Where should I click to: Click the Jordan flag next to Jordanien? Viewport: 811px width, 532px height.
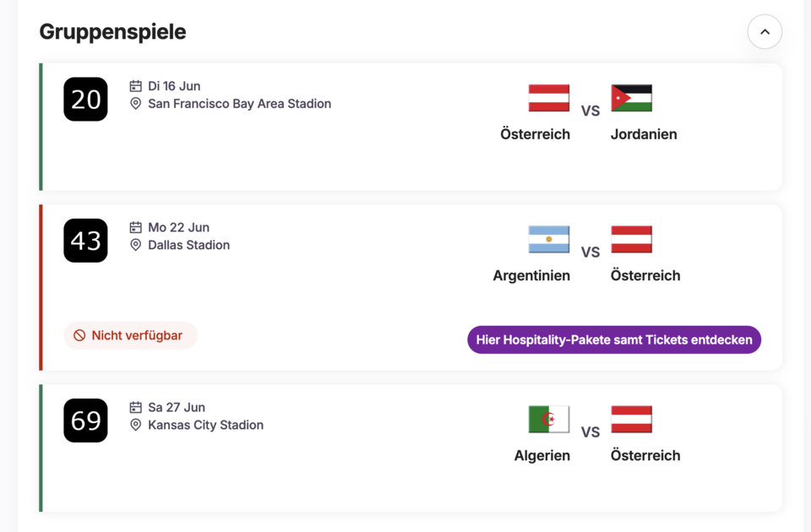pyautogui.click(x=631, y=98)
